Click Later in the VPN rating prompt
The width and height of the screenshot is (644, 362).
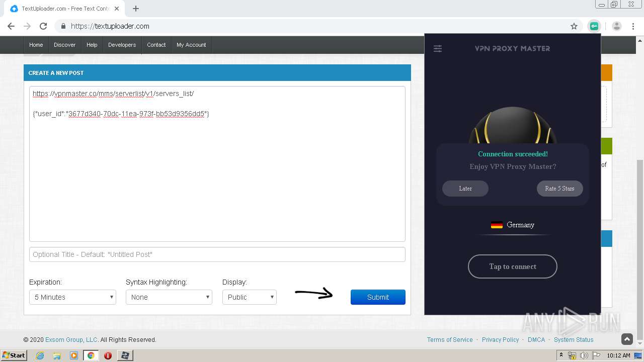click(465, 189)
